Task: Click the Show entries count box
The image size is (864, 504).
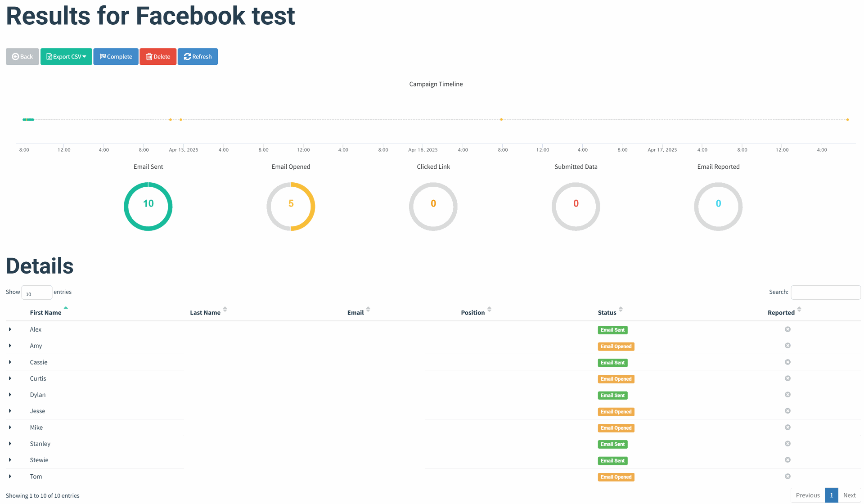Action: point(36,293)
